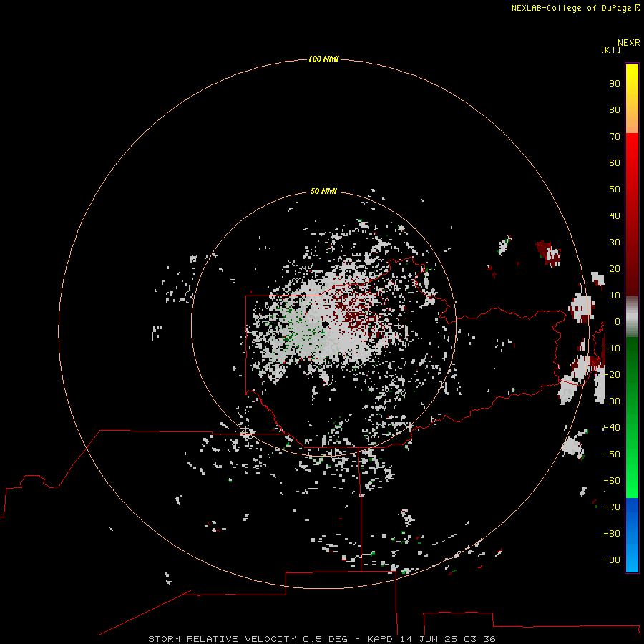The image size is (644, 644).
Task: Click the -10 value on the velocity scale
Action: tap(612, 348)
